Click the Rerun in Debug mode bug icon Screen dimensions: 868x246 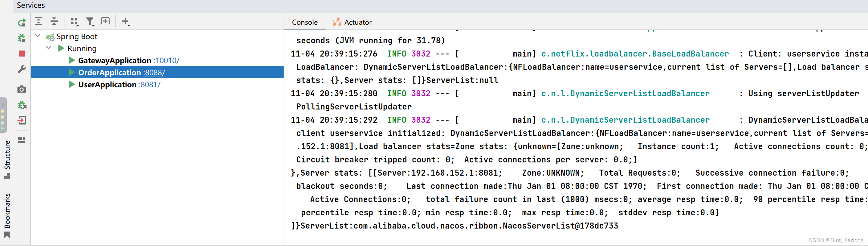pos(22,38)
